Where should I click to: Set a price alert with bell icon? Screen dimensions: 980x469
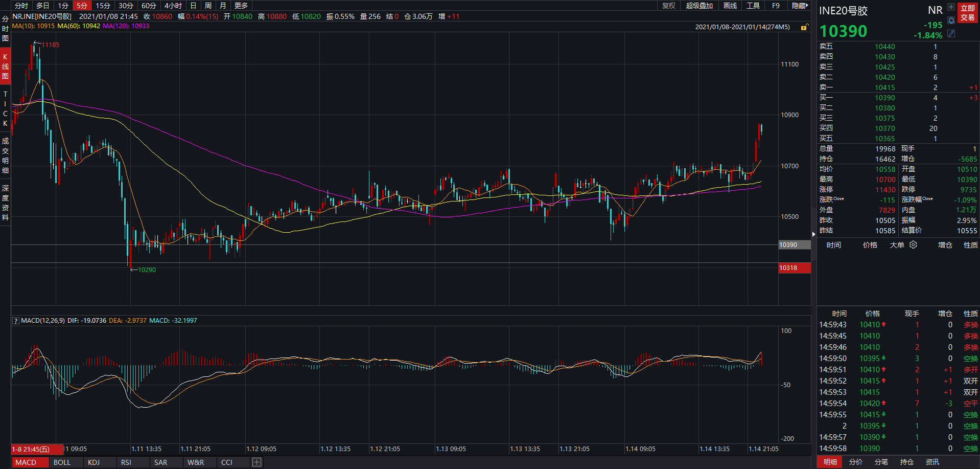tap(951, 20)
